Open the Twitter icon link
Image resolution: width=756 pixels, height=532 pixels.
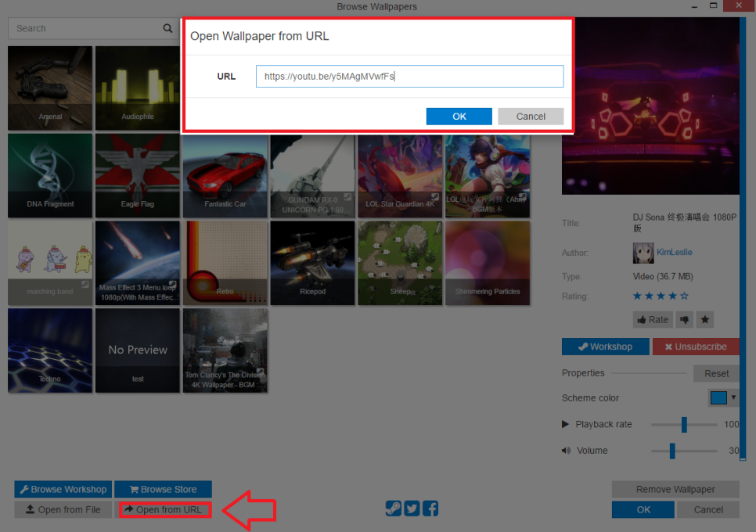click(412, 509)
